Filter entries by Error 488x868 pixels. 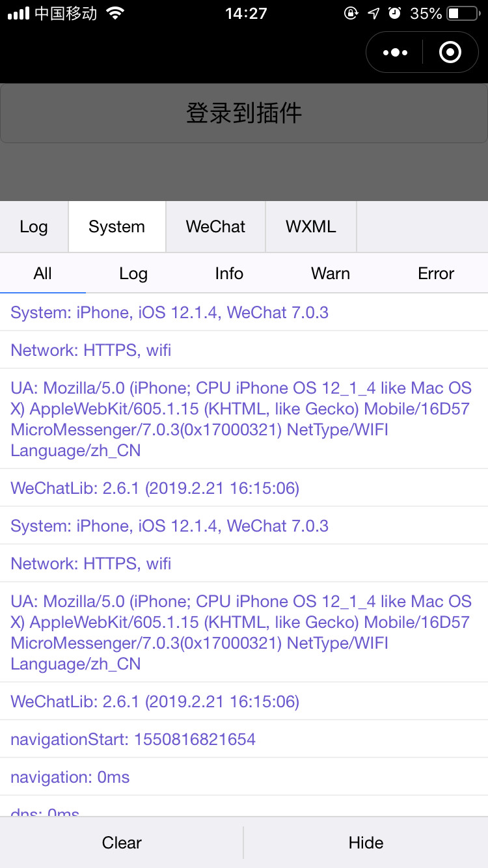point(436,273)
